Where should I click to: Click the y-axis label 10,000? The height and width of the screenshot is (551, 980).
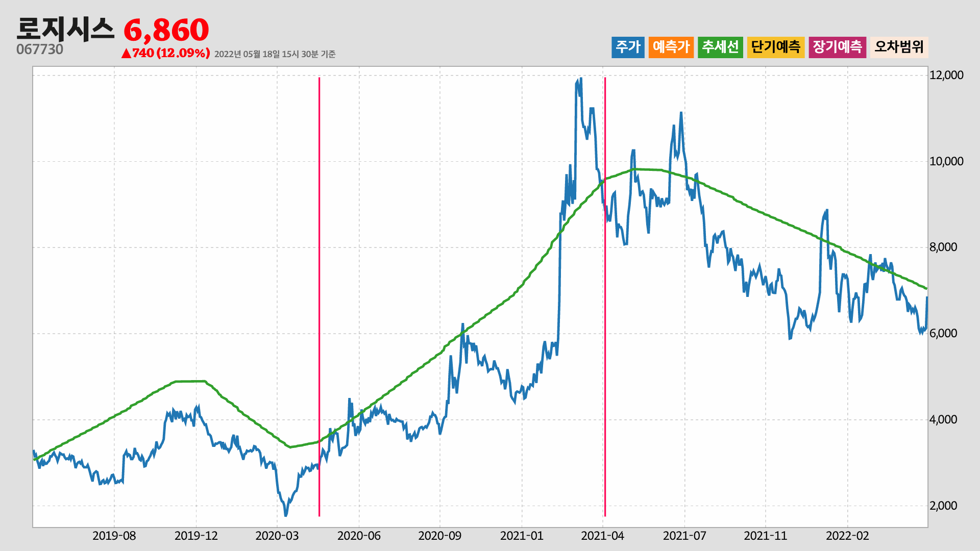946,161
